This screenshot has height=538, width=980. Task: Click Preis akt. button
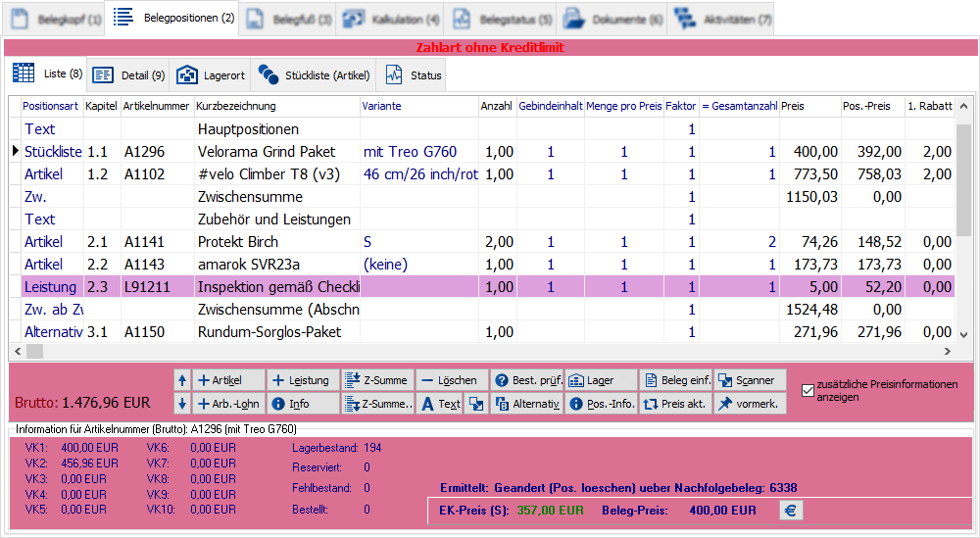point(675,404)
